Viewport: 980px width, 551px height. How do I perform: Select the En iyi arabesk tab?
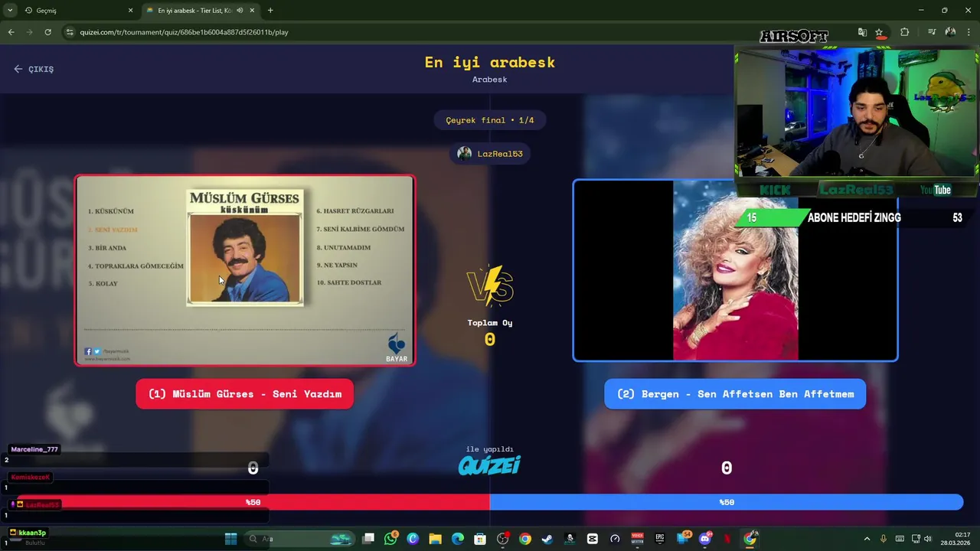(x=199, y=11)
